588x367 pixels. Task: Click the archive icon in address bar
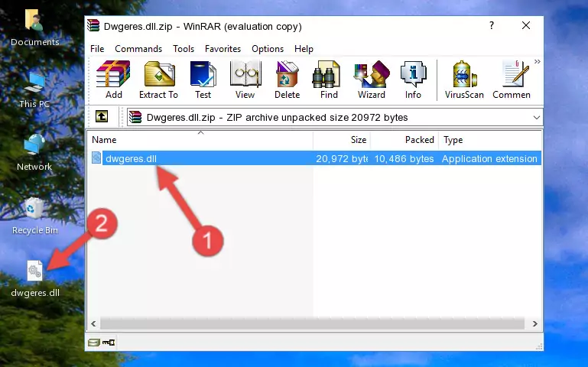(135, 117)
